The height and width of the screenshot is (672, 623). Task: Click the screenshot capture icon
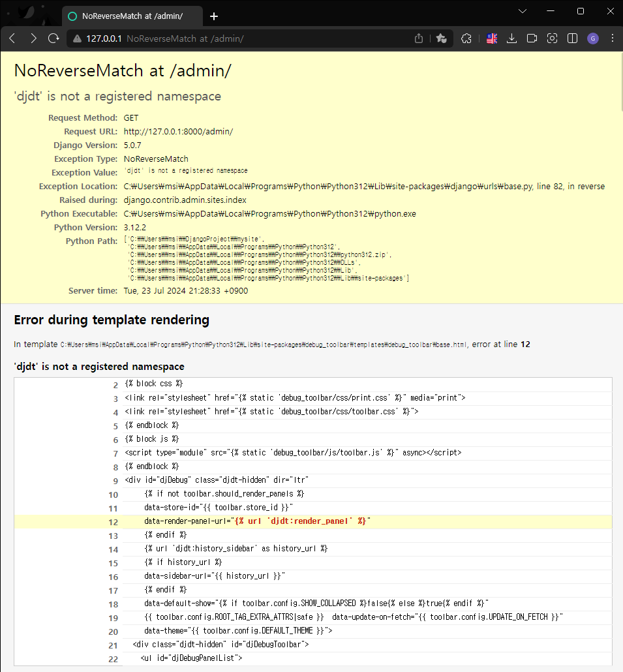tap(553, 38)
